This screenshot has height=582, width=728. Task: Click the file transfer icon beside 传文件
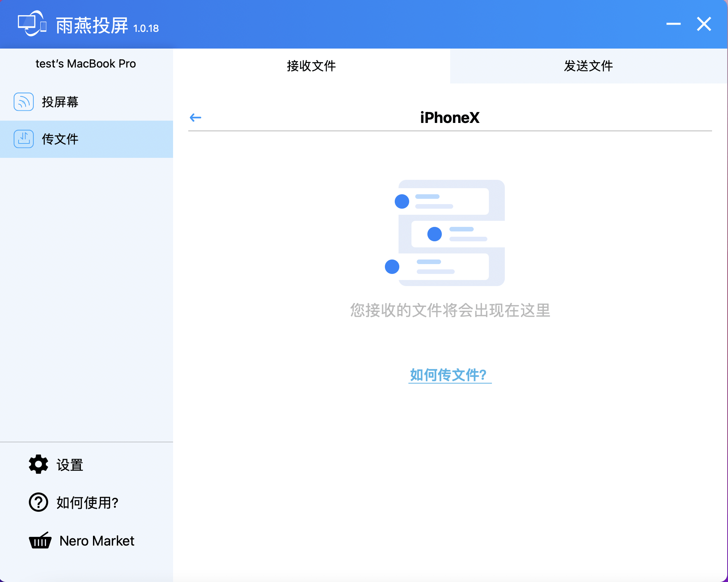click(x=24, y=139)
